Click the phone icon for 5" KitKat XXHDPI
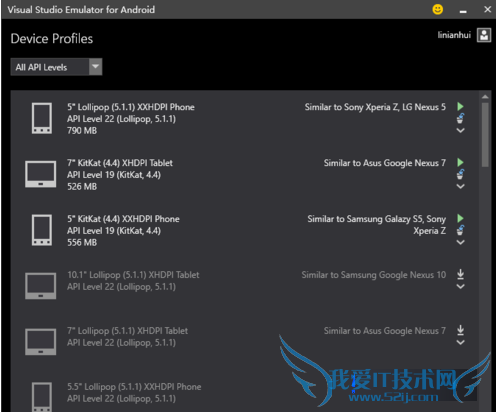The width and height of the screenshot is (496, 412). click(x=42, y=230)
